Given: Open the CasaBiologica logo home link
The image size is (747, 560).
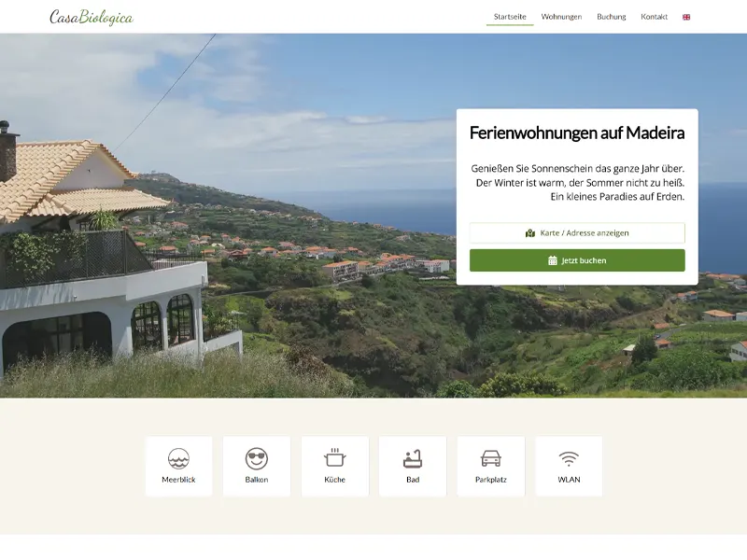Looking at the screenshot, I should [92, 17].
